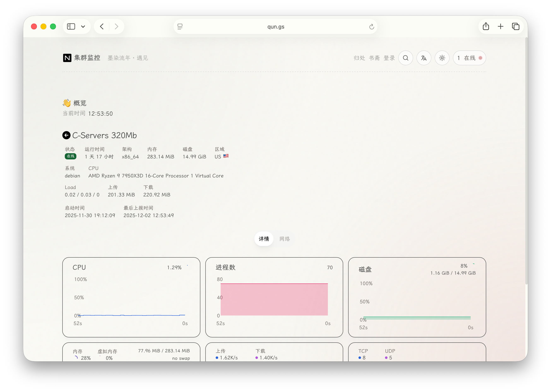Click the 书斋 navigation link
Image resolution: width=551 pixels, height=392 pixels.
pyautogui.click(x=374, y=58)
